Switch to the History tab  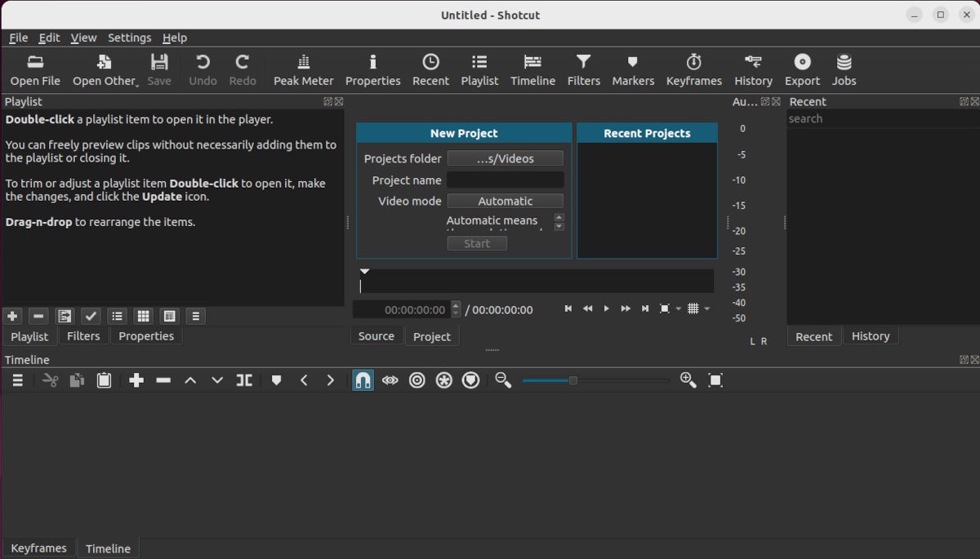[871, 335]
